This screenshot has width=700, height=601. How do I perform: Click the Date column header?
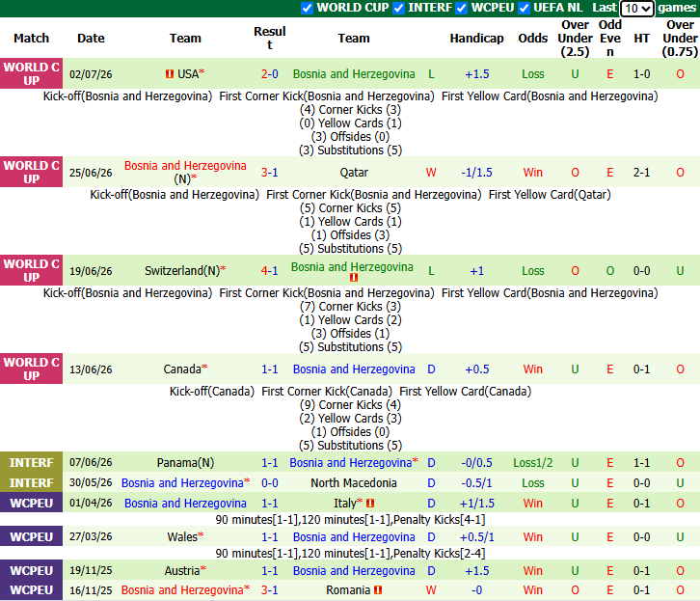(91, 39)
